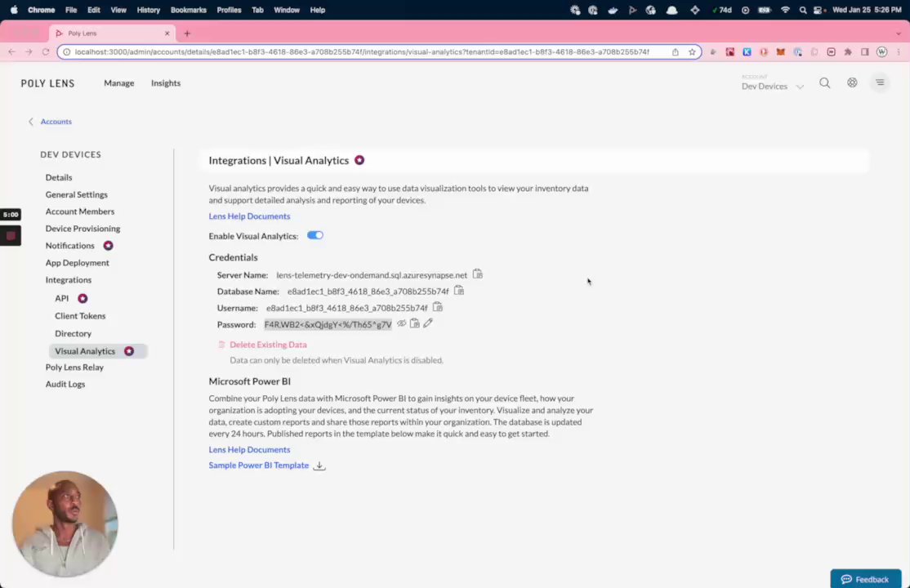This screenshot has width=910, height=588.
Task: Collapse the Integrations sidebar section
Action: point(69,280)
